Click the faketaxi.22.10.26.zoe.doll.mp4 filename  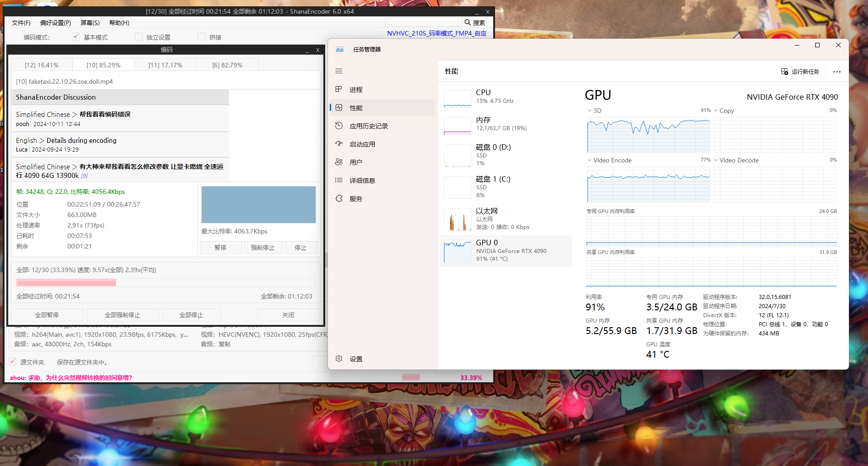pos(71,81)
